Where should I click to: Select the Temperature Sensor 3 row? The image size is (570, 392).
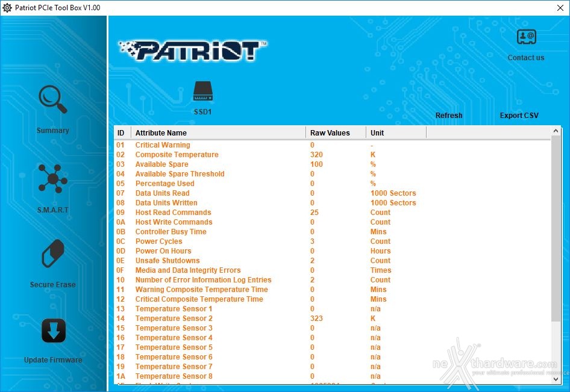click(332, 328)
